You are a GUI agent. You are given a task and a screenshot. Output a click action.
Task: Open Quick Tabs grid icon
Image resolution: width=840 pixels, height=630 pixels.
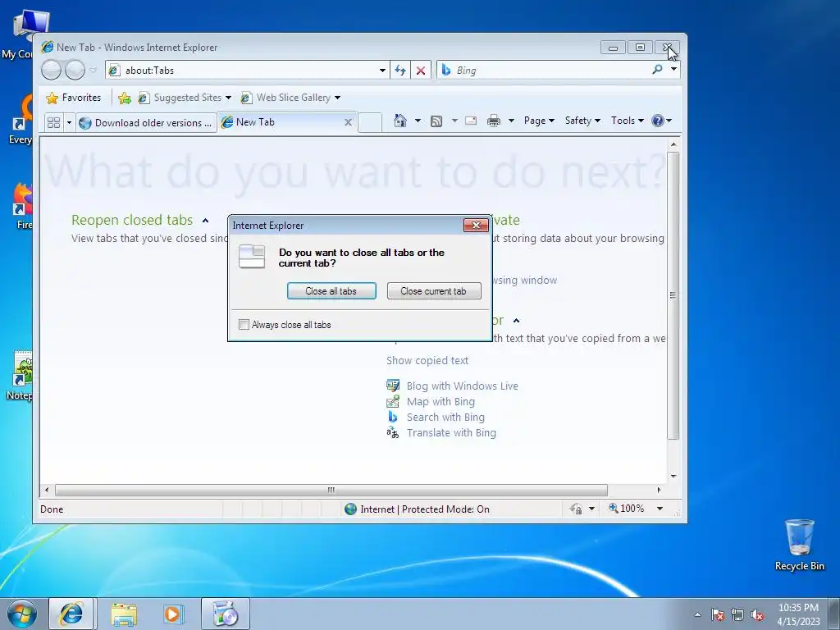[53, 123]
